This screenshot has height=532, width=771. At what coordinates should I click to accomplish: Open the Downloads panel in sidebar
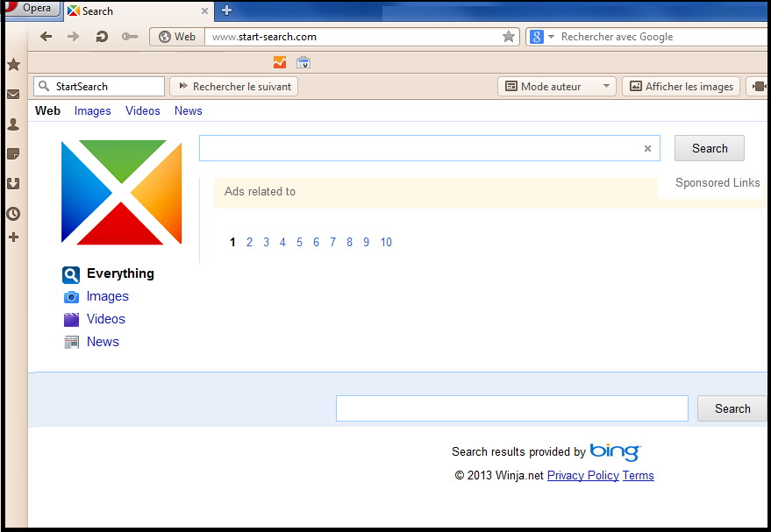point(14,184)
